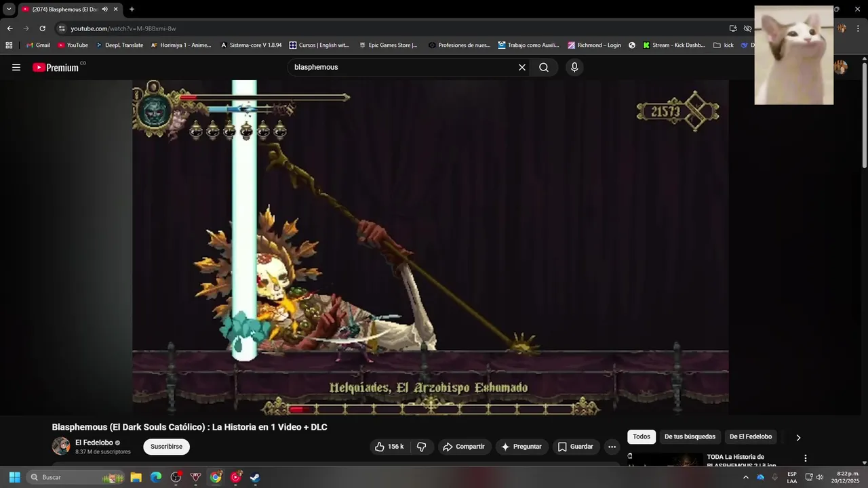Screen dimensions: 868x488
Task: Open the YouTube bookmark
Action: pyautogui.click(x=73, y=45)
